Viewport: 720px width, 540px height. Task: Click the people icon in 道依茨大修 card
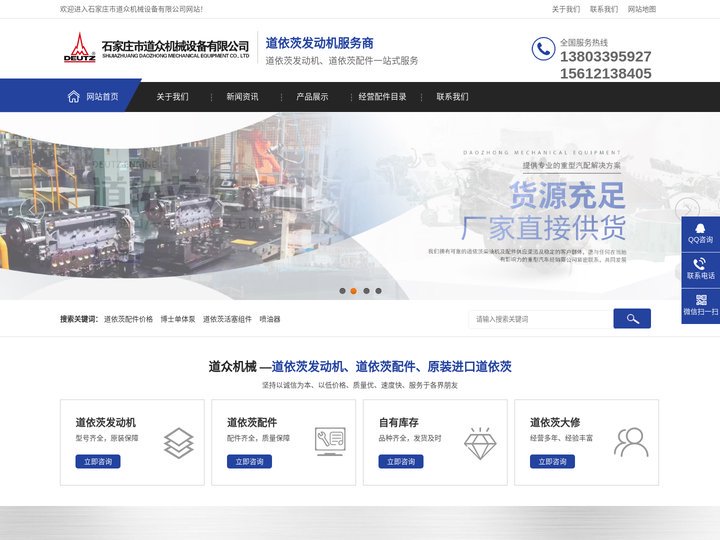pos(631,443)
